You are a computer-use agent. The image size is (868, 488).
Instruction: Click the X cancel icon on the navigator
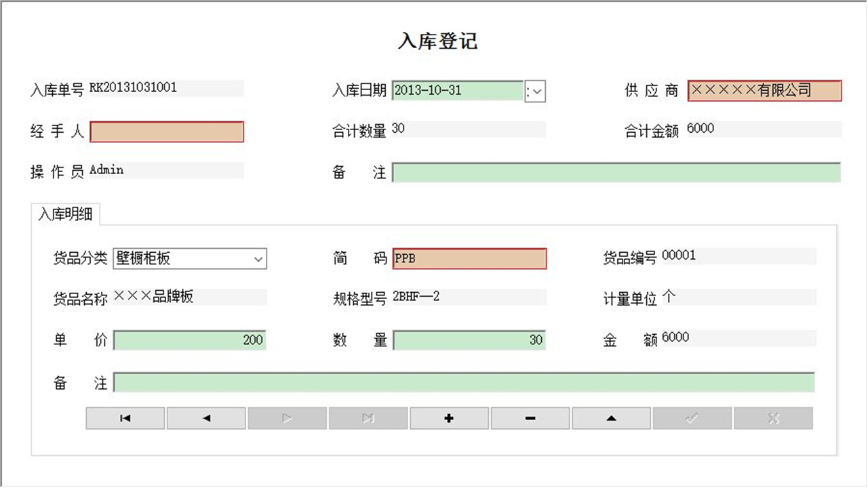[x=773, y=418]
